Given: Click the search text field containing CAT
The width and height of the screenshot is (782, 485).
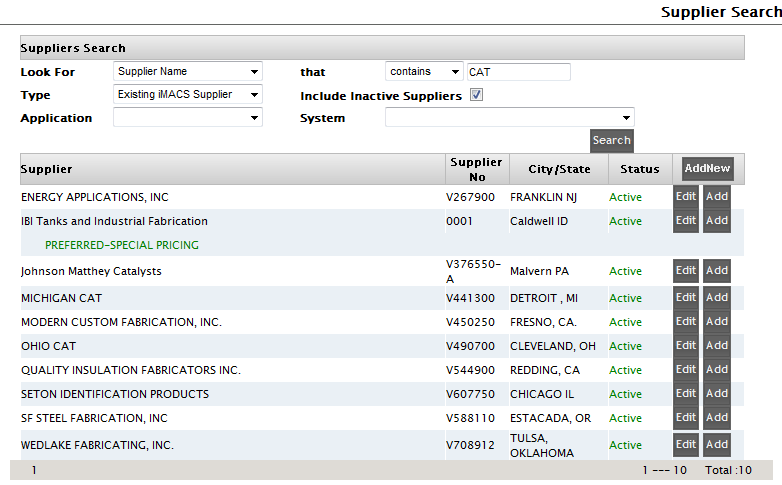Looking at the screenshot, I should coord(518,72).
